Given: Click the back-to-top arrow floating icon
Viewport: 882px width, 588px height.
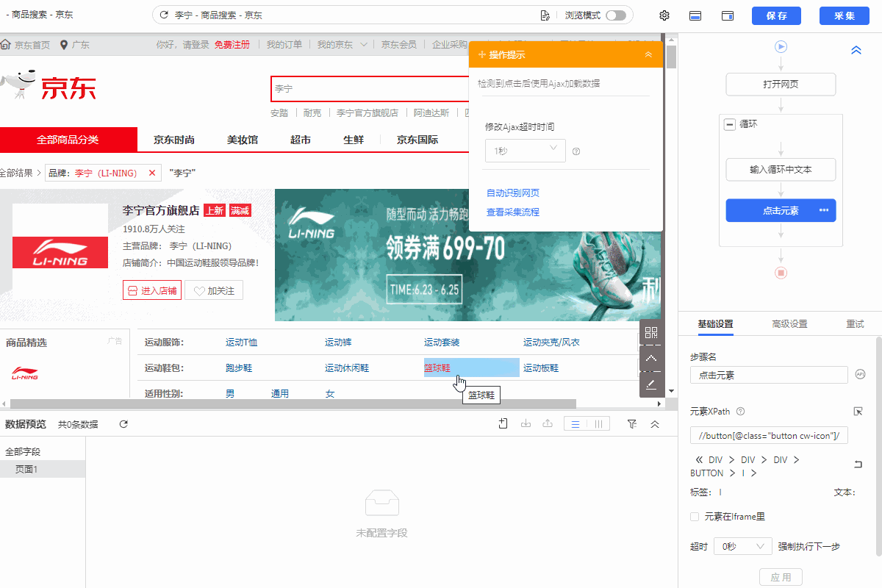Looking at the screenshot, I should coord(651,359).
